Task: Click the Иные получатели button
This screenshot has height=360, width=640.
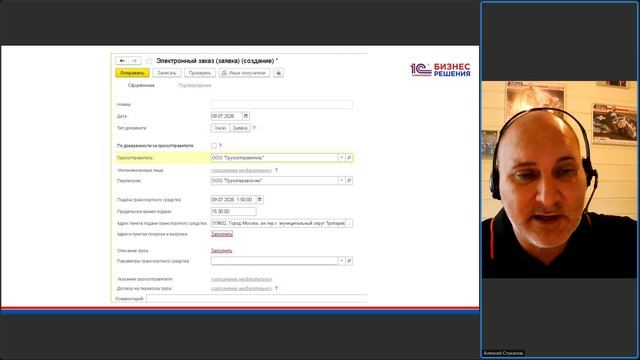Action: click(244, 73)
